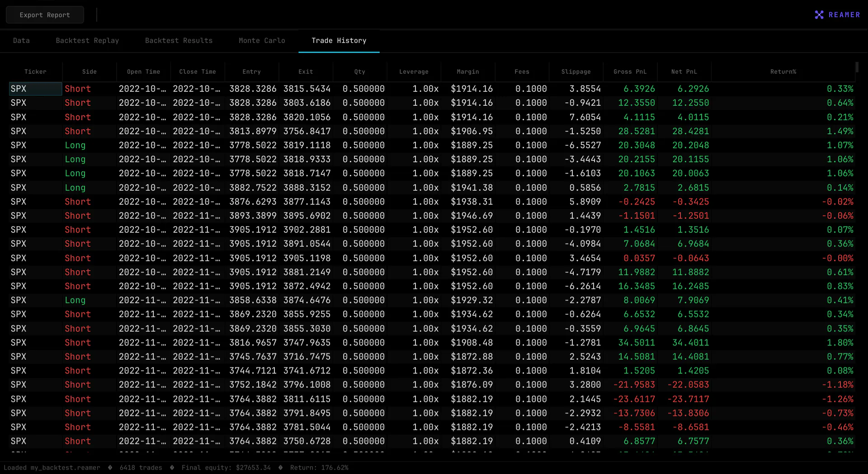Click the slippage value -2.4213
Screen dimensions: 868x474
583,427
